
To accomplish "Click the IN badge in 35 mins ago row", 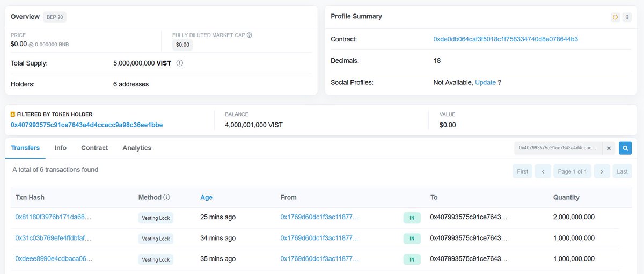I will tap(412, 259).
